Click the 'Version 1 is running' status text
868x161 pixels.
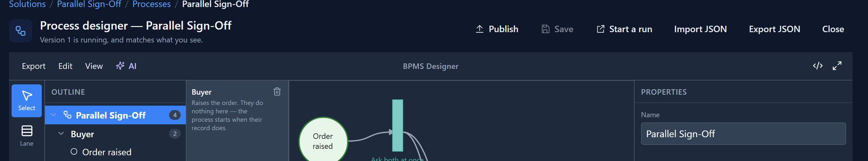(121, 40)
